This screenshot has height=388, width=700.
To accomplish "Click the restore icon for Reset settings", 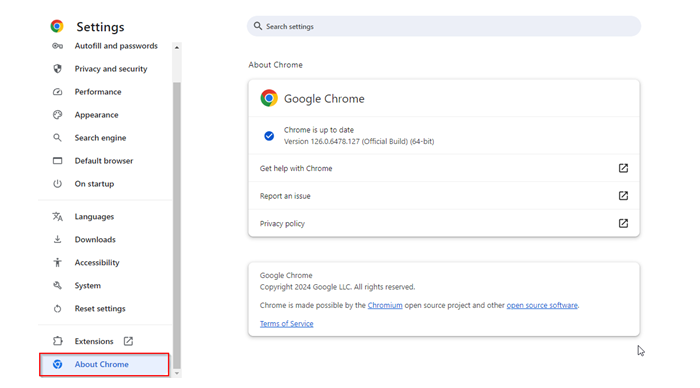I will click(x=58, y=309).
